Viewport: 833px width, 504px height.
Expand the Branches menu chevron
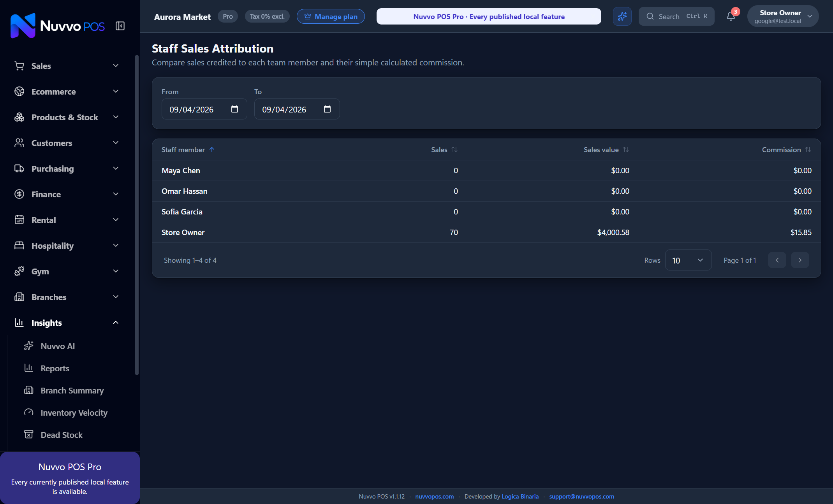tap(116, 297)
